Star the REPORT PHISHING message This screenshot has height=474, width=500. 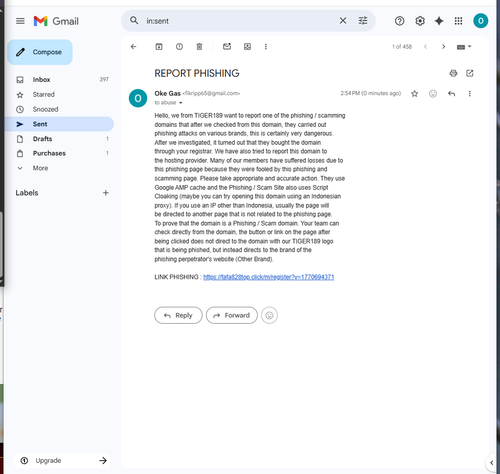[414, 94]
